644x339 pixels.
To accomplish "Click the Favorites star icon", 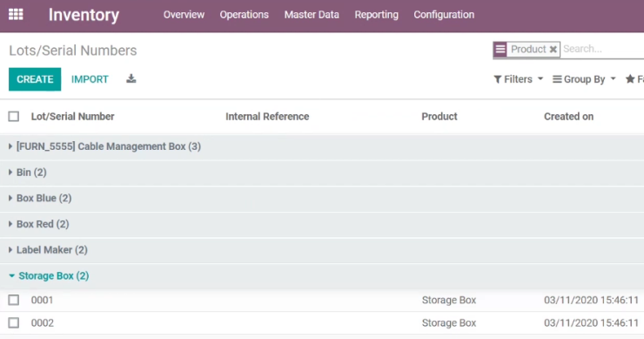I will (x=630, y=79).
